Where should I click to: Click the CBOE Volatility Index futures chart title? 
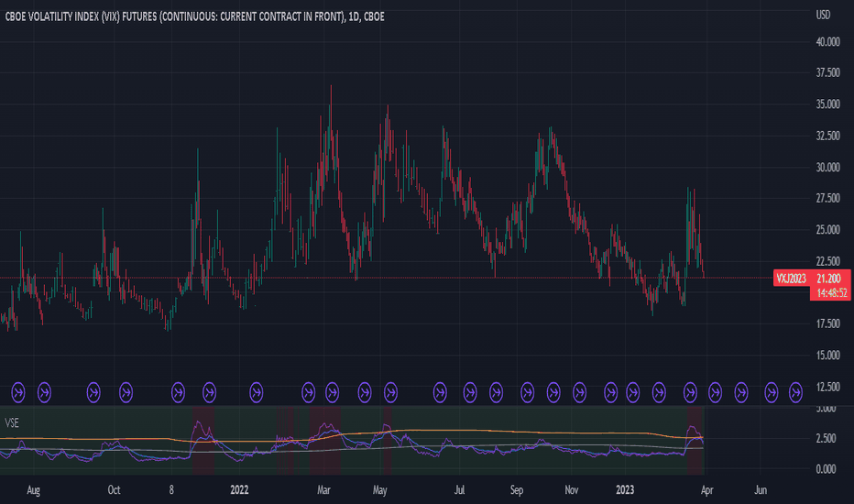point(194,16)
